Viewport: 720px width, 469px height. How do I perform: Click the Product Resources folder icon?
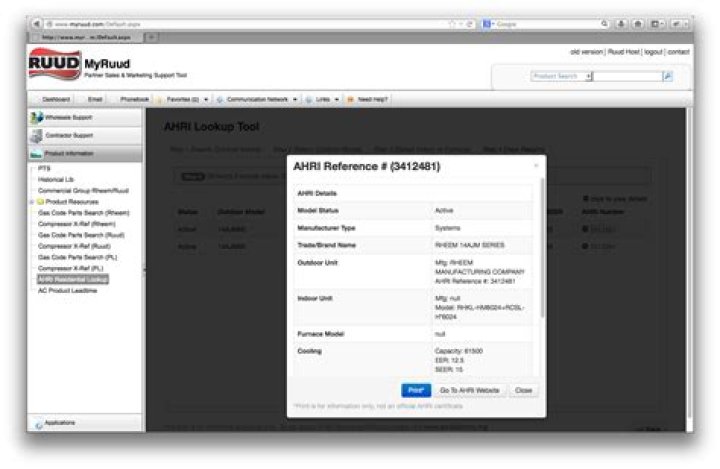[40, 202]
